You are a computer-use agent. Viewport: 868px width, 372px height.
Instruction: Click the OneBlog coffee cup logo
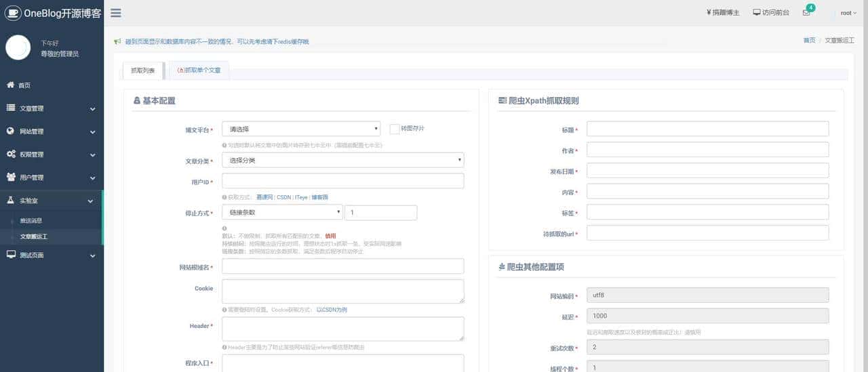[x=13, y=13]
